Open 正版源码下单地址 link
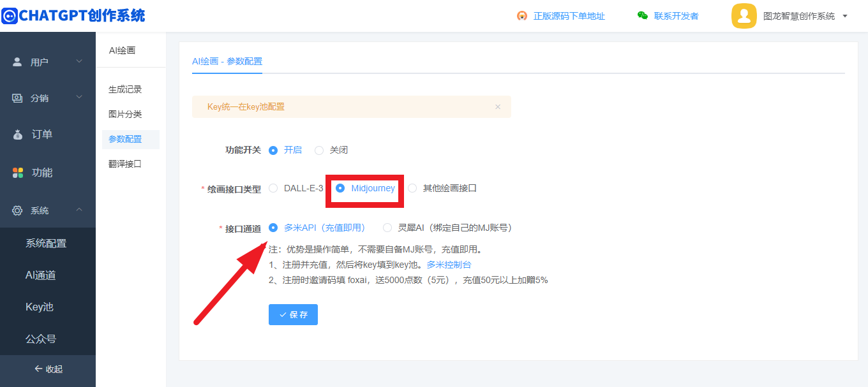The width and height of the screenshot is (868, 387). point(569,16)
